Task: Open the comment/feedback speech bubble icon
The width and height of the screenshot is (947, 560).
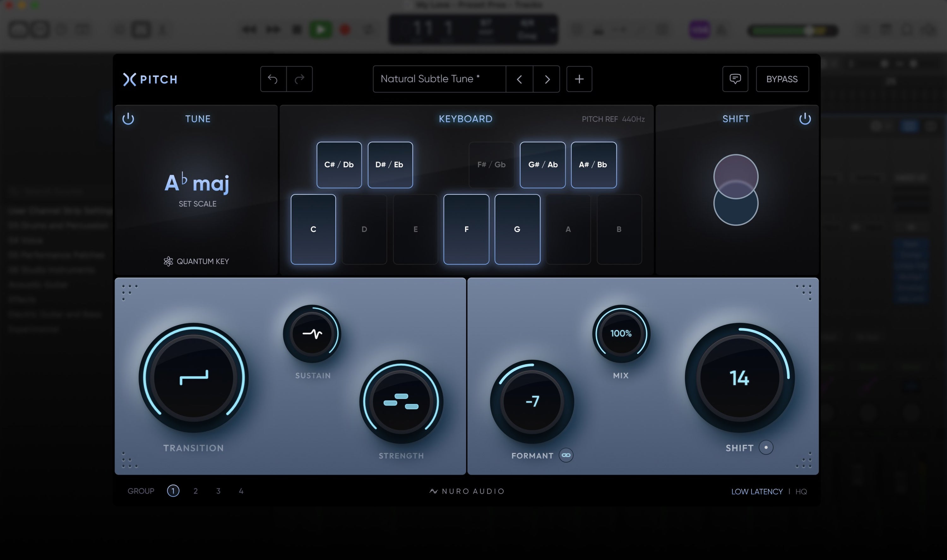Action: click(735, 79)
